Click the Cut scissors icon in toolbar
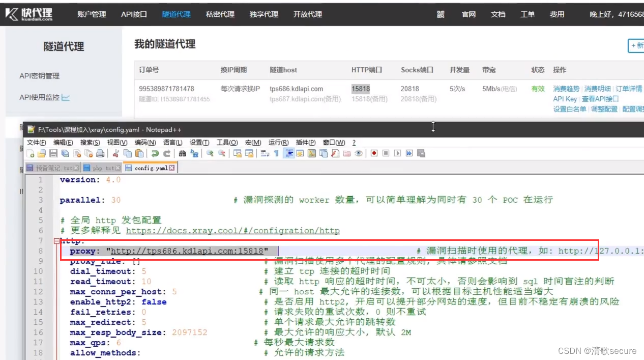Screen dimensions: 644x360 click(116, 153)
